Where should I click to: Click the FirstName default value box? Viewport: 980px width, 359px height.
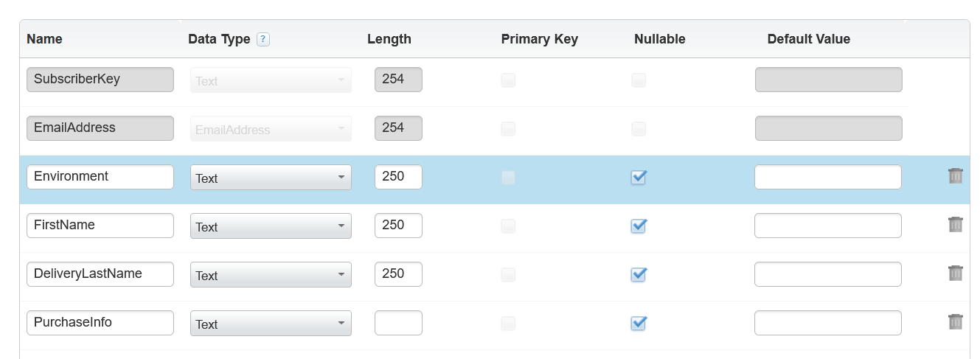(x=827, y=226)
